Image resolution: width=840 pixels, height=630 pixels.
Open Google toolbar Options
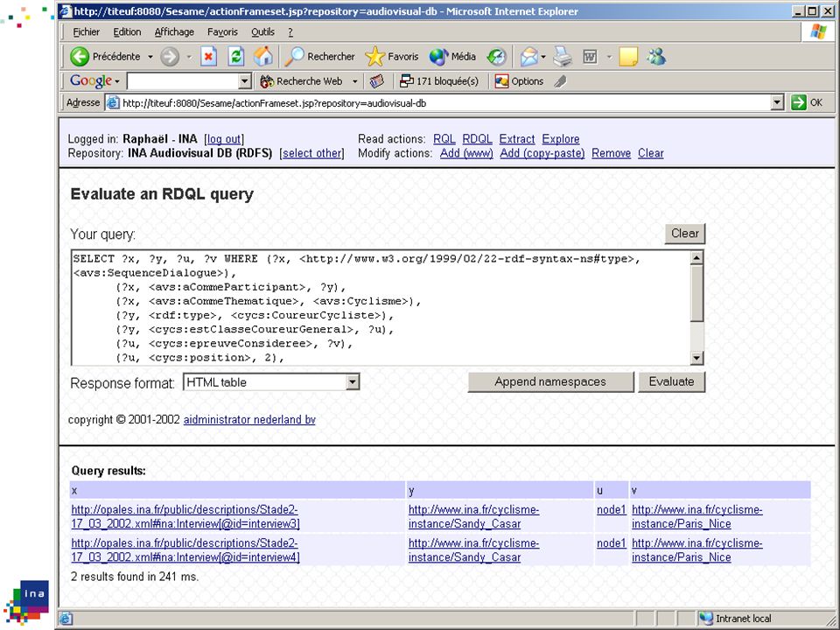[x=519, y=81]
